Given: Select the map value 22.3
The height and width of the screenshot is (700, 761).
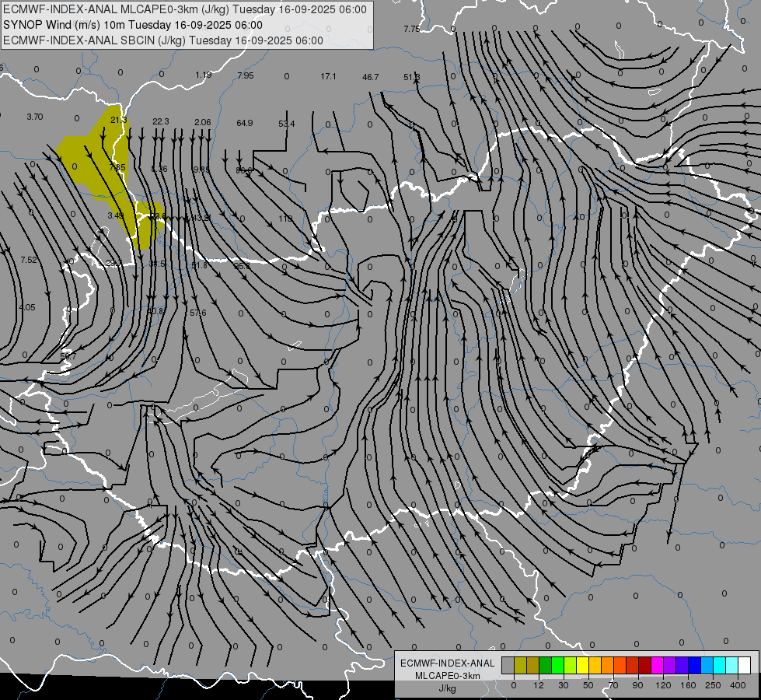Looking at the screenshot, I should point(161,121).
